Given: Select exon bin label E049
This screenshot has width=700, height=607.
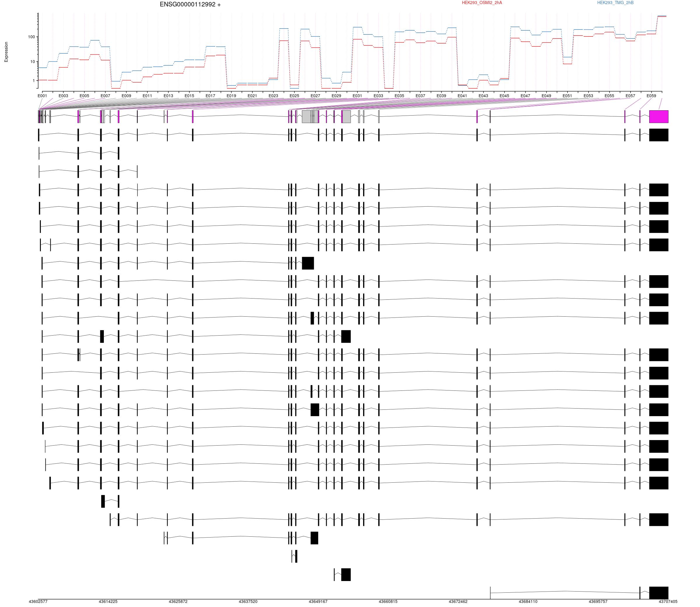Looking at the screenshot, I should [x=546, y=96].
